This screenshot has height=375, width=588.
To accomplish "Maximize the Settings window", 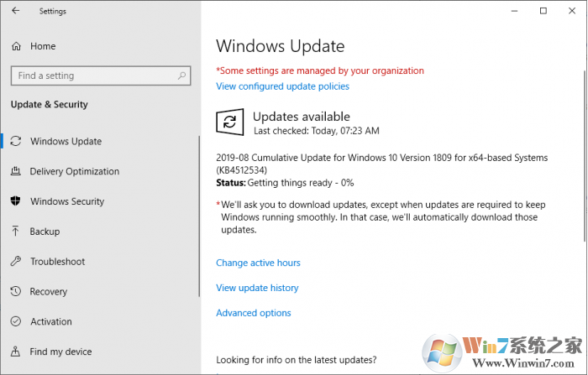I will click(x=543, y=11).
